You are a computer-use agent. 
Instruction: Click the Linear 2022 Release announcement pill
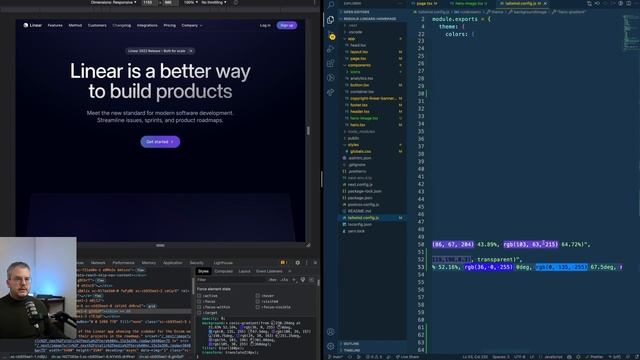[x=160, y=51]
